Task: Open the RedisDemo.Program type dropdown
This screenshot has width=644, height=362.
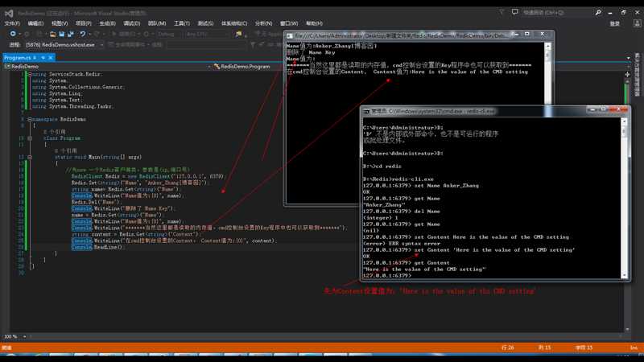Action: point(247,67)
